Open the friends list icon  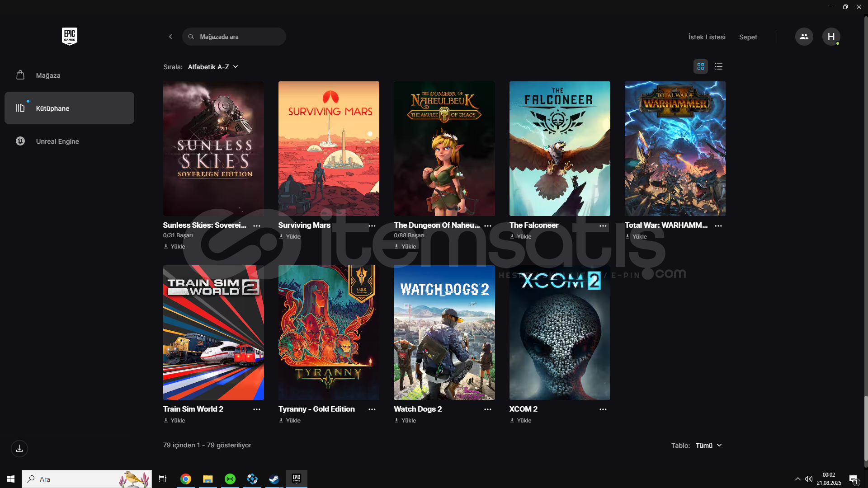click(x=804, y=37)
